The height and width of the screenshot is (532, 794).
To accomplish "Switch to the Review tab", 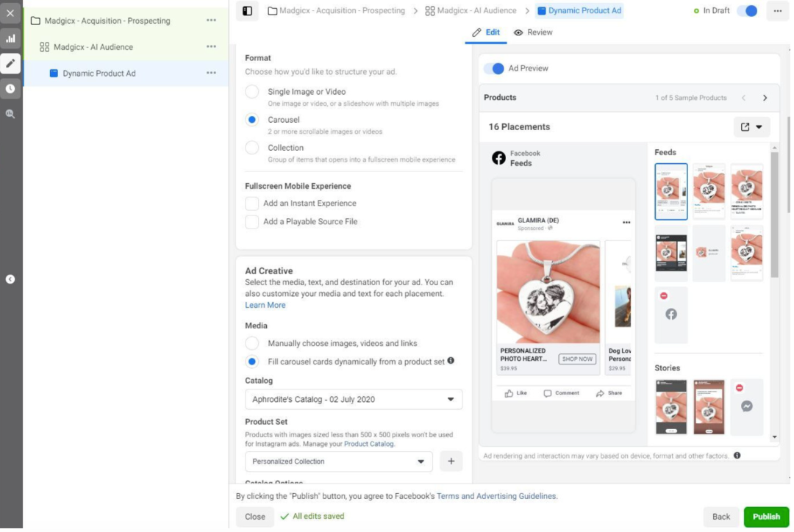I will pyautogui.click(x=533, y=32).
